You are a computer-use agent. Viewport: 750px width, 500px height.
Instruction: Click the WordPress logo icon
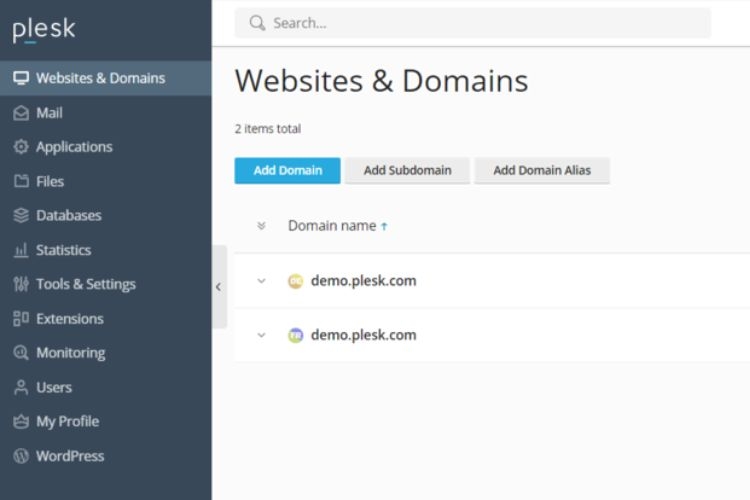(21, 456)
